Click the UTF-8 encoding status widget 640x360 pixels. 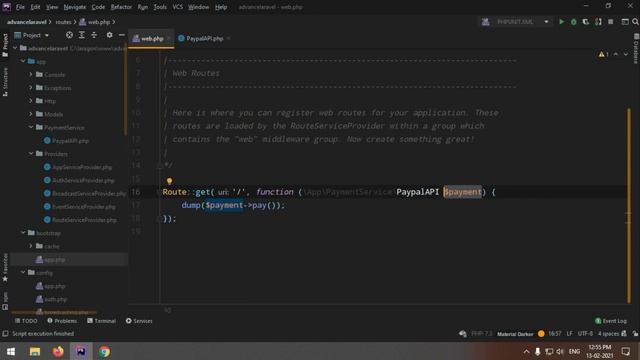[585, 333]
